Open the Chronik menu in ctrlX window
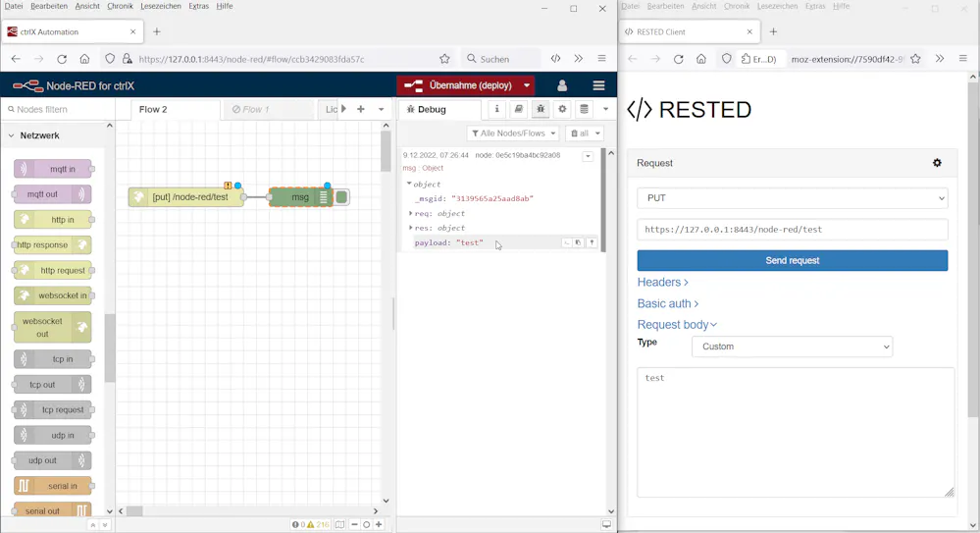This screenshot has height=533, width=980. click(120, 6)
